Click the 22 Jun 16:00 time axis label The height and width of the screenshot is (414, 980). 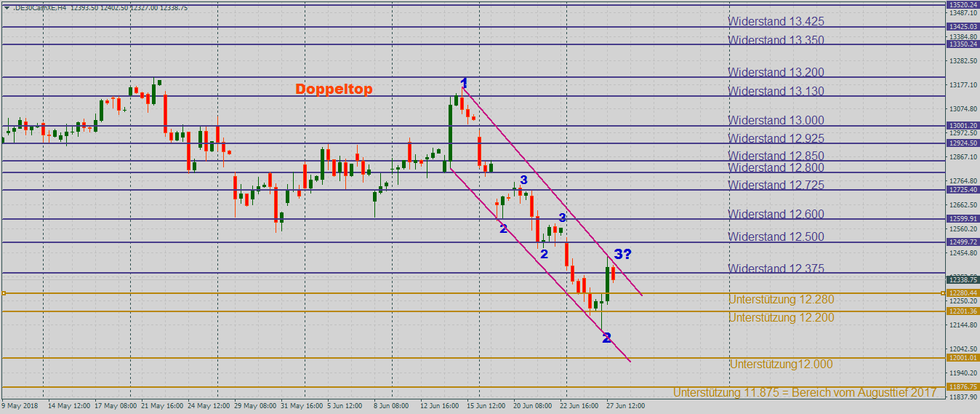pyautogui.click(x=579, y=406)
